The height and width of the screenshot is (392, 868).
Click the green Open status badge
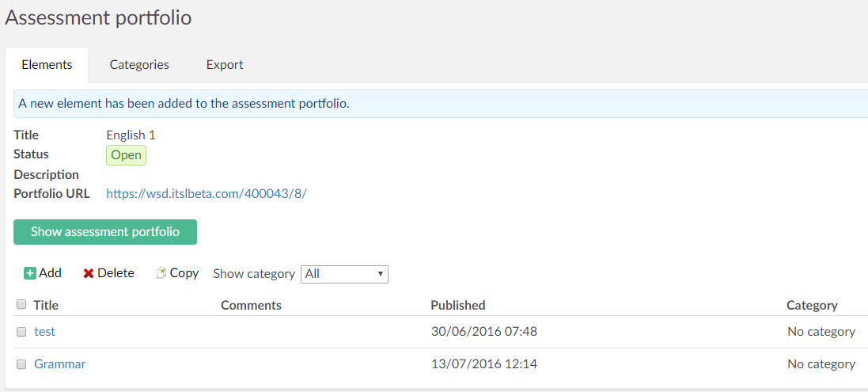pos(126,155)
